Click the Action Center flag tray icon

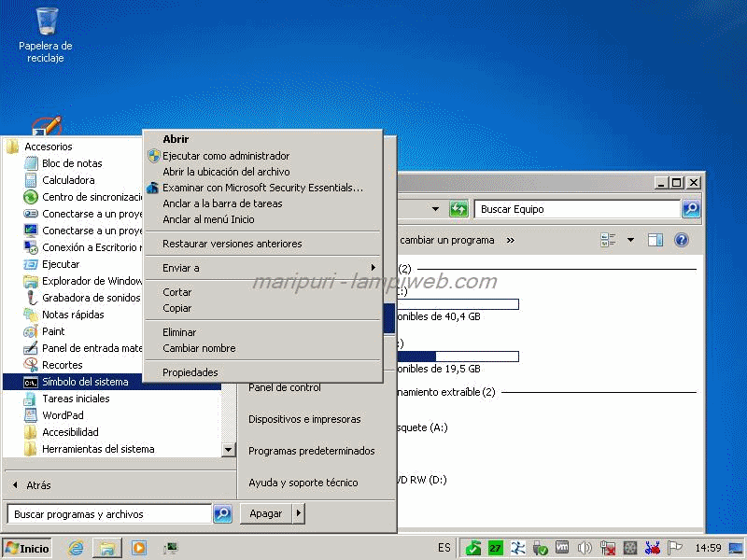[674, 548]
